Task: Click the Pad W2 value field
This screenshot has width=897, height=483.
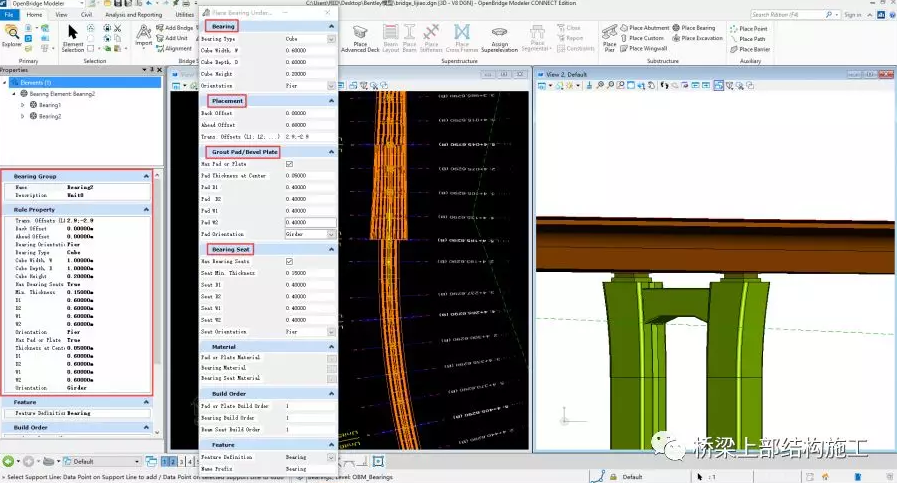Action: pos(310,223)
